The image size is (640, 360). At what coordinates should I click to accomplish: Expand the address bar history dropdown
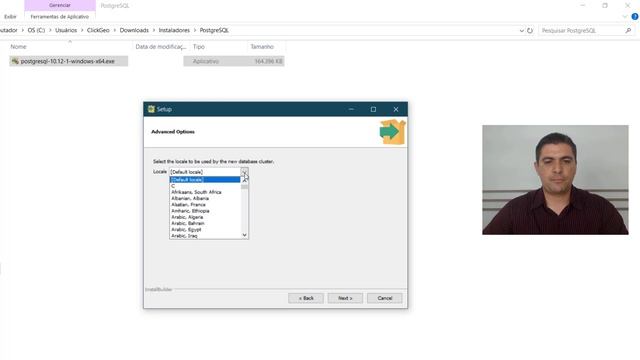tap(522, 31)
